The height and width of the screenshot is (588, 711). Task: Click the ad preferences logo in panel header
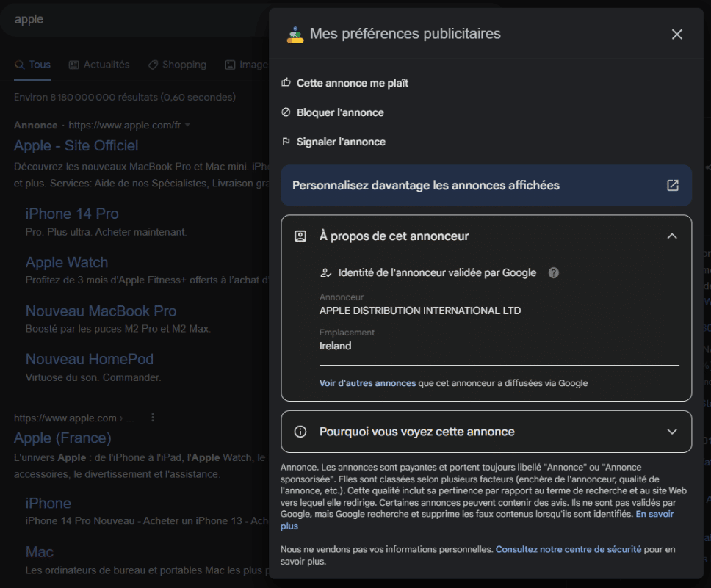(295, 35)
